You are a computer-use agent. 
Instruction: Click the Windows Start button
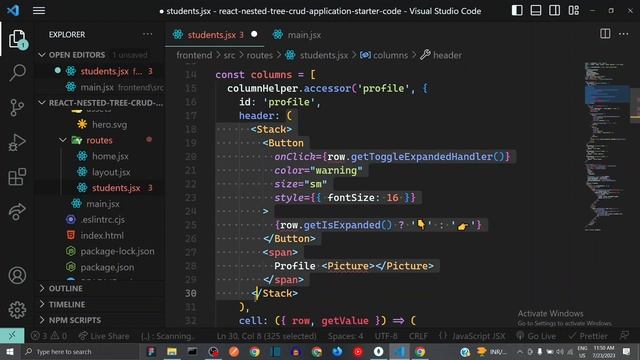click(x=9, y=351)
